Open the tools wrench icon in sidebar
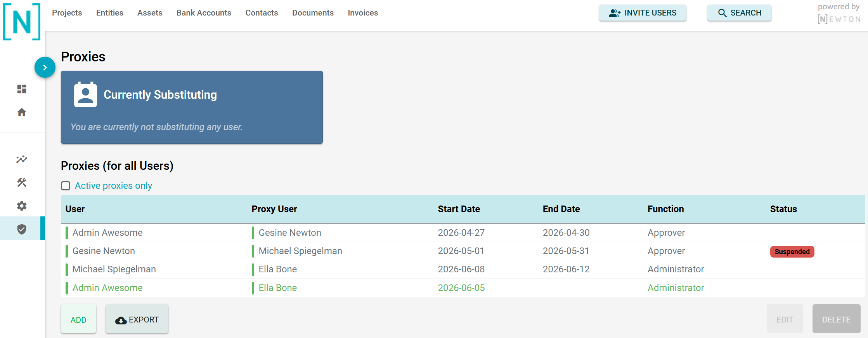Viewport: 868px width, 338px height. point(22,183)
